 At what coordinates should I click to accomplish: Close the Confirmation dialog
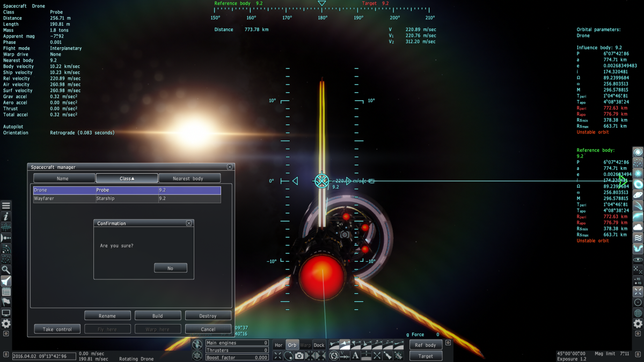point(189,223)
